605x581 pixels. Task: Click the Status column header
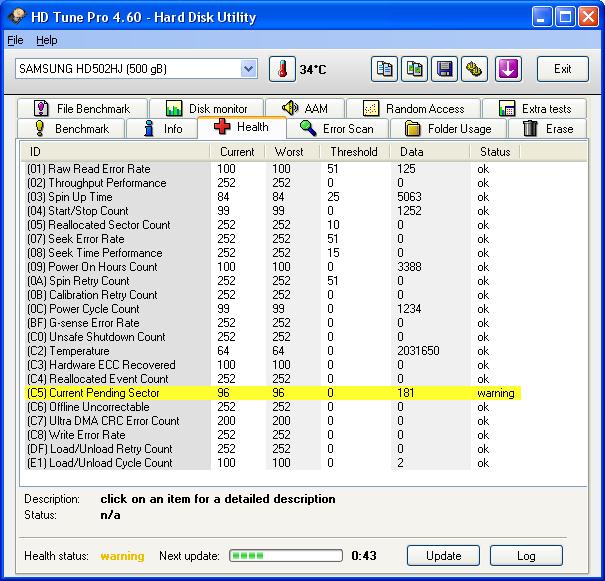pos(495,152)
